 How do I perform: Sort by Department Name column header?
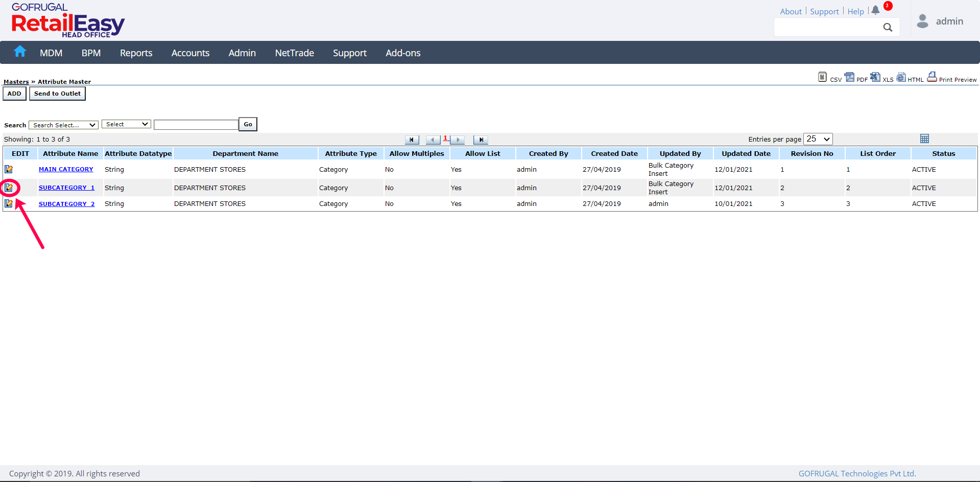246,153
